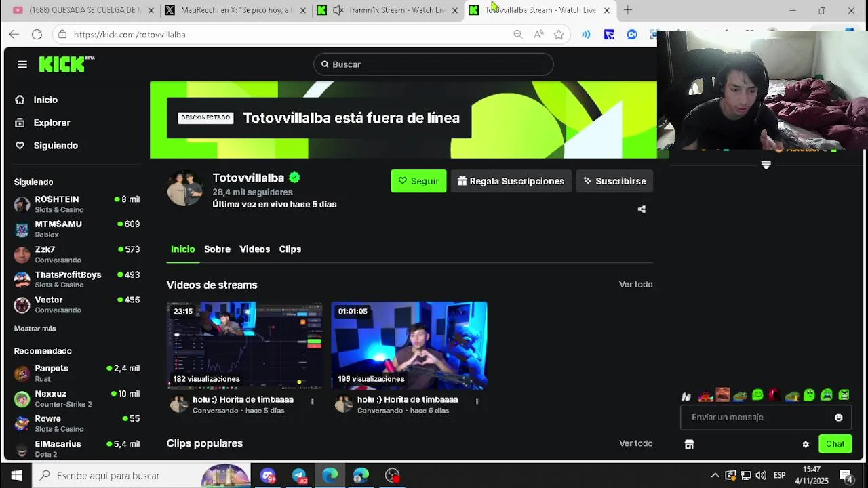Viewport: 868px width, 488px height.
Task: Open Microsoft Edge from the taskbar
Action: (330, 476)
